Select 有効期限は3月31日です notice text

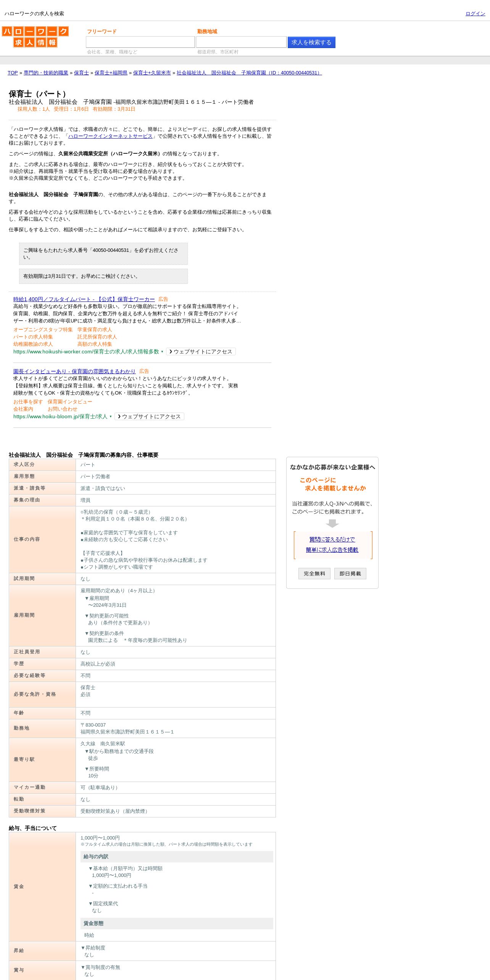point(82,276)
